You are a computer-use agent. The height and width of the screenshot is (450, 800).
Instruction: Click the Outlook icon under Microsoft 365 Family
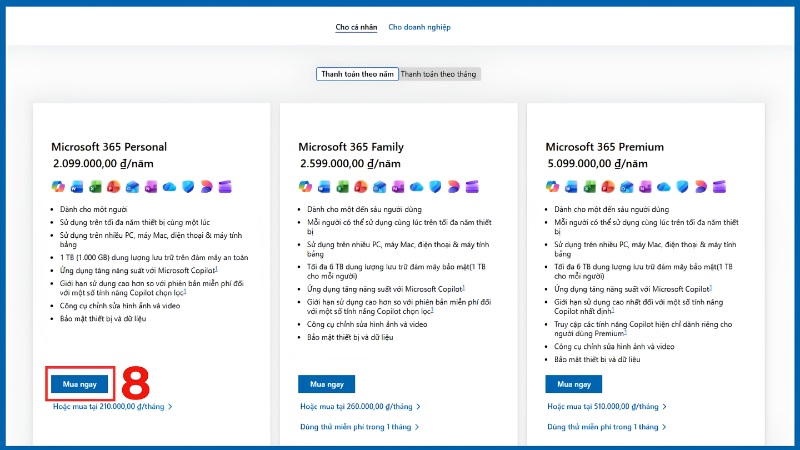(x=379, y=187)
